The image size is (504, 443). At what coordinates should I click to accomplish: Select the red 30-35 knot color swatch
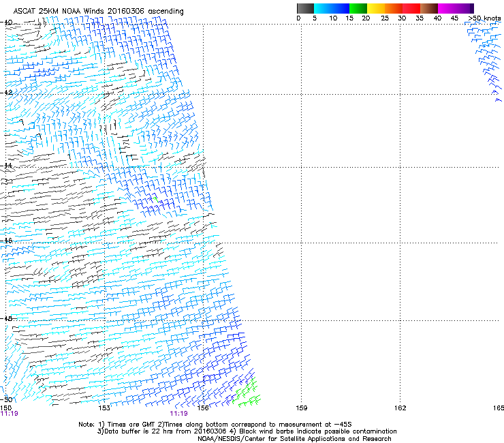411,8
